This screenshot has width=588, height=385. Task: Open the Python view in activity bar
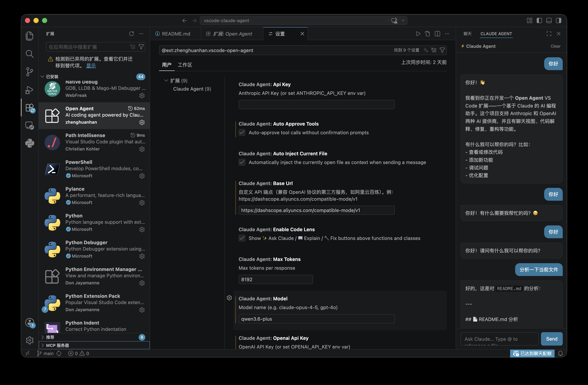[30, 143]
